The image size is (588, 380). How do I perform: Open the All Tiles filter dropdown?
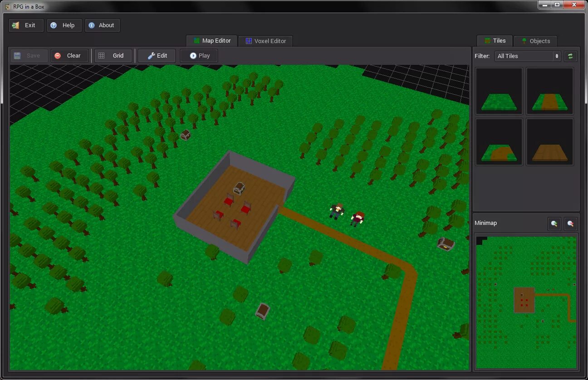click(x=528, y=56)
